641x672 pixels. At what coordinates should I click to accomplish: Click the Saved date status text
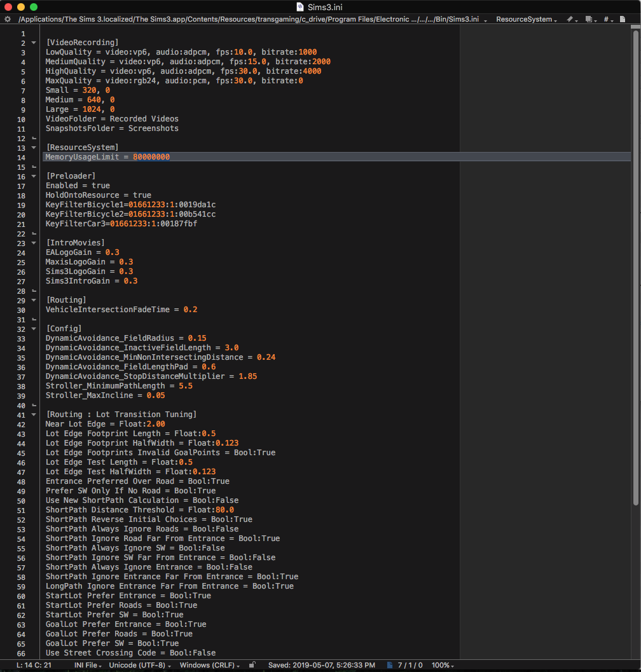[x=322, y=665]
